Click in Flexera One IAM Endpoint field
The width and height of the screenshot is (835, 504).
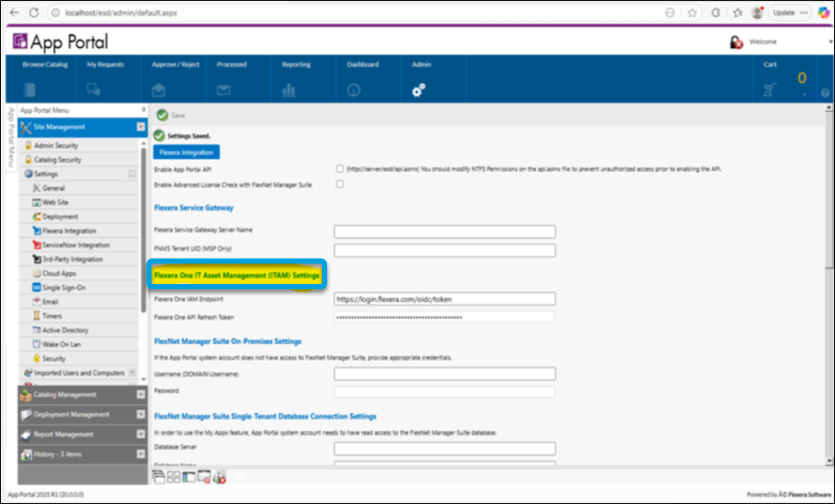point(444,299)
